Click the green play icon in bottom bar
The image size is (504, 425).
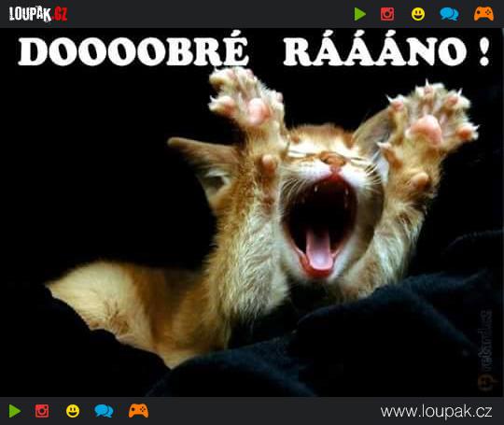point(15,411)
